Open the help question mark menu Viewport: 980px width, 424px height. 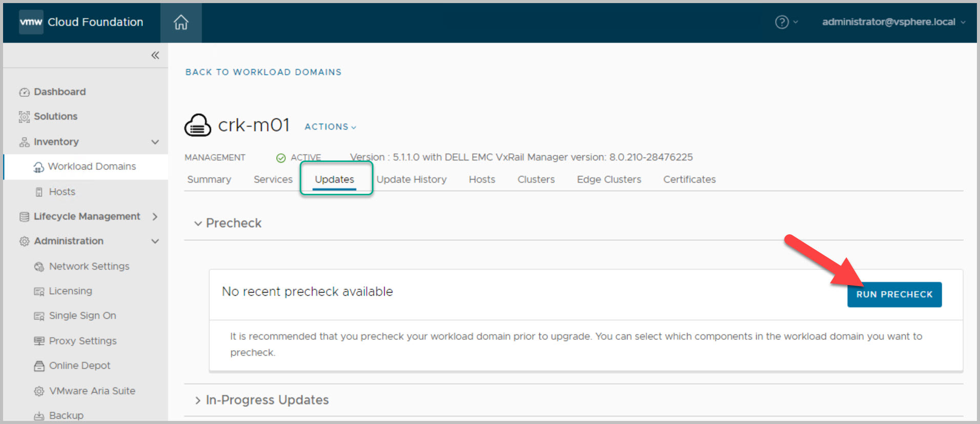(782, 22)
